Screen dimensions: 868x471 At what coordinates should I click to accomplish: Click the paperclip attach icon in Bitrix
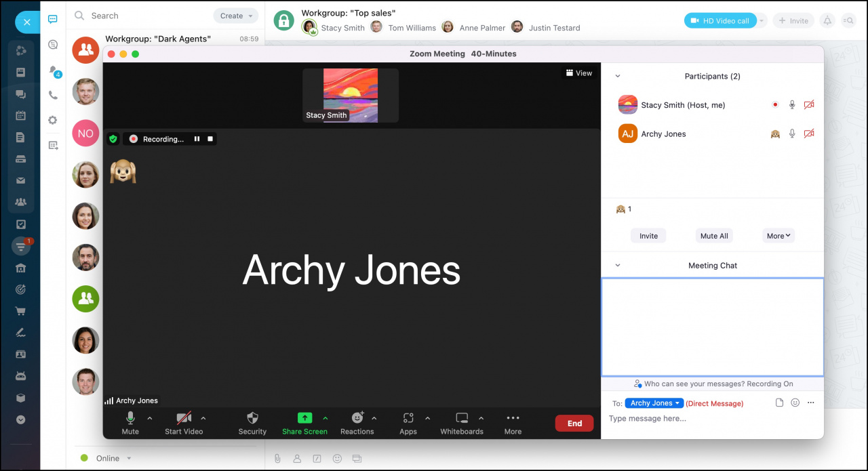(x=277, y=459)
